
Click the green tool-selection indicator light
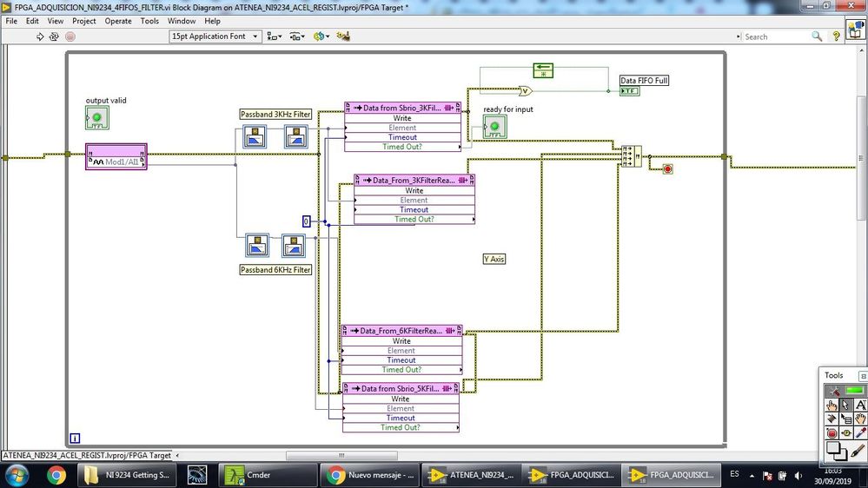pyautogui.click(x=855, y=391)
